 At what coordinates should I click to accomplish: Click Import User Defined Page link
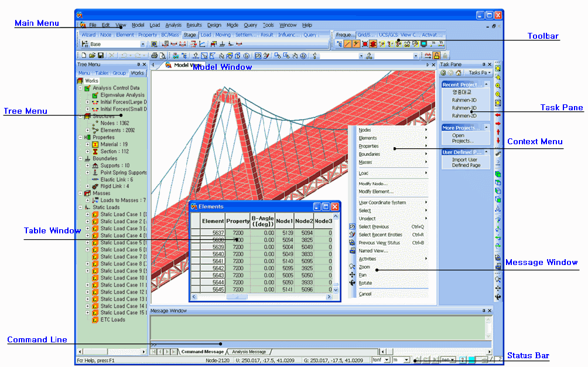click(466, 162)
